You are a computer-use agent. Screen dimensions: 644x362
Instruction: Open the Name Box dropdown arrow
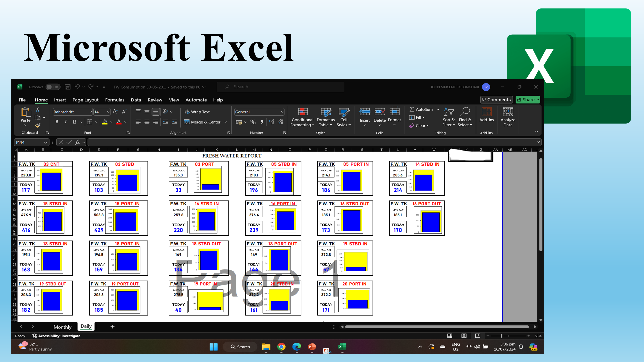(46, 142)
